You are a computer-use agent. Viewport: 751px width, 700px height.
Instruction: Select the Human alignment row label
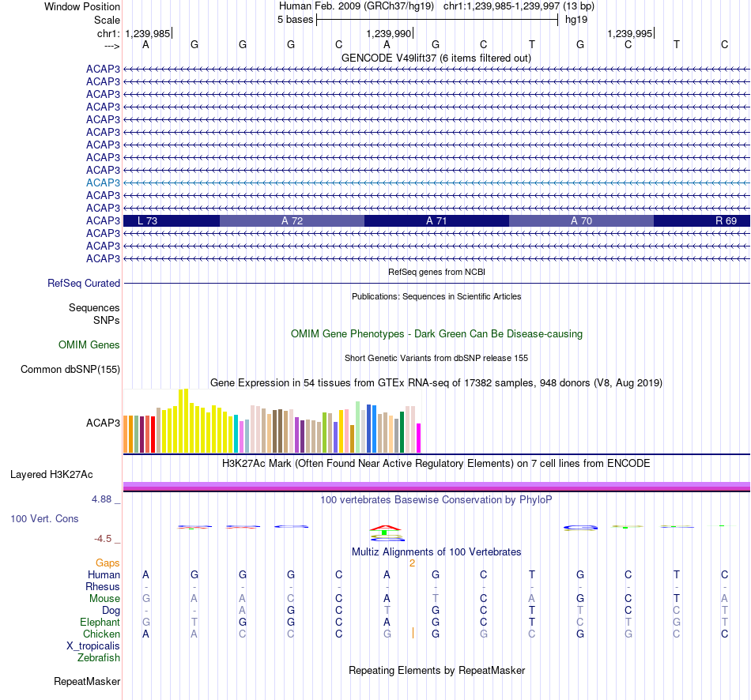point(104,574)
